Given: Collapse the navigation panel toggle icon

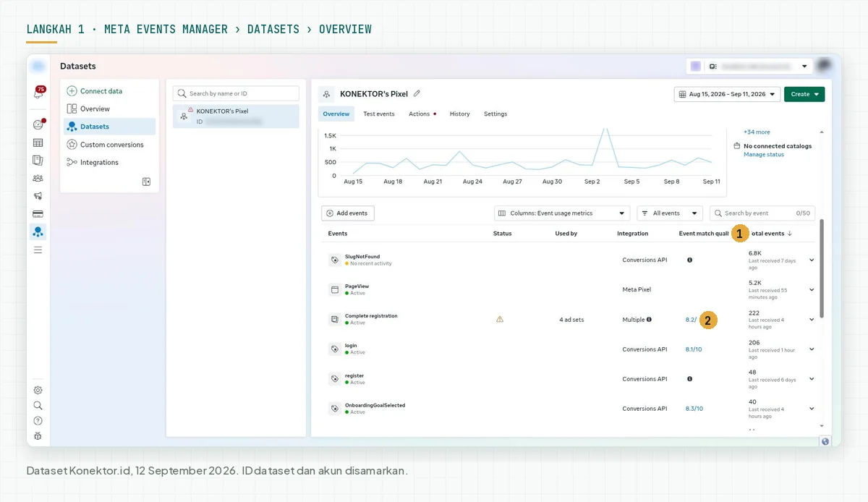Looking at the screenshot, I should pos(146,182).
